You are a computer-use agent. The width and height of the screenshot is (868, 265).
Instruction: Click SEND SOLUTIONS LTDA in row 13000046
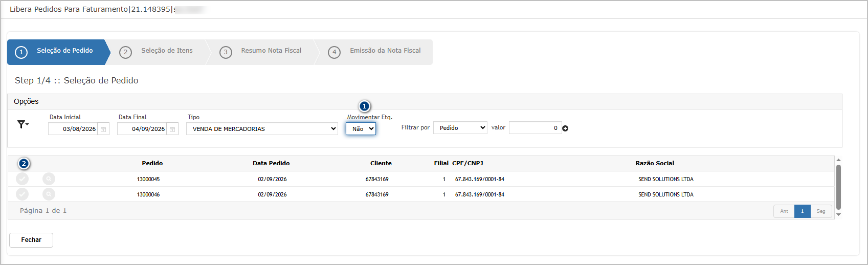tap(666, 194)
